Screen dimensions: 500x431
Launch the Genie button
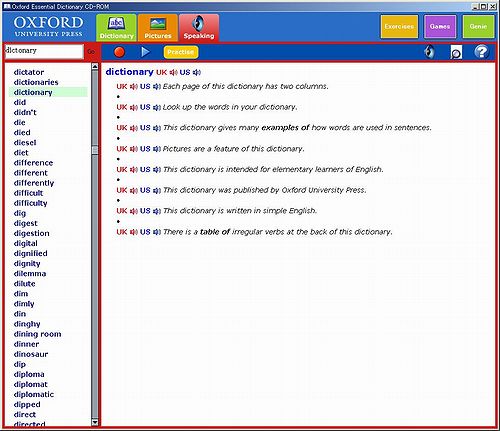[478, 26]
